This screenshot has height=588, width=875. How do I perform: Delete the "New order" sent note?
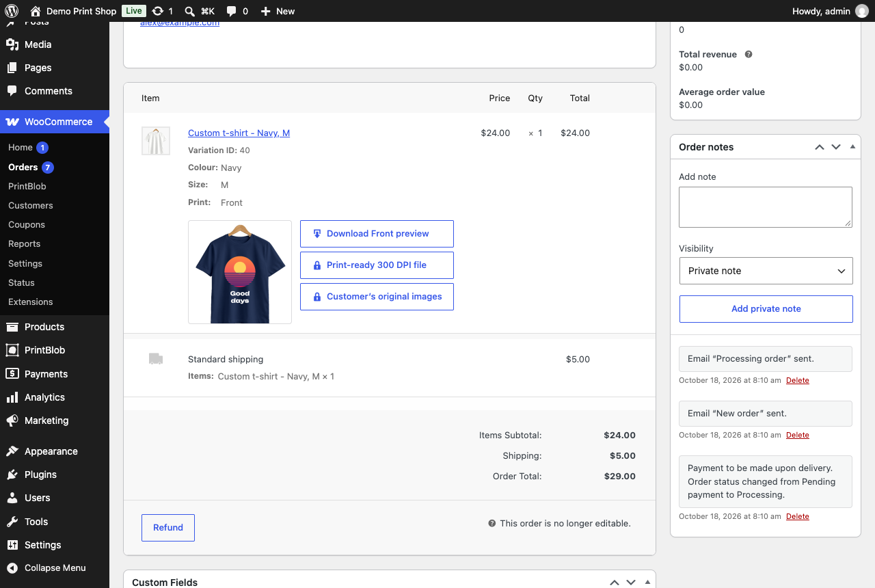coord(798,435)
